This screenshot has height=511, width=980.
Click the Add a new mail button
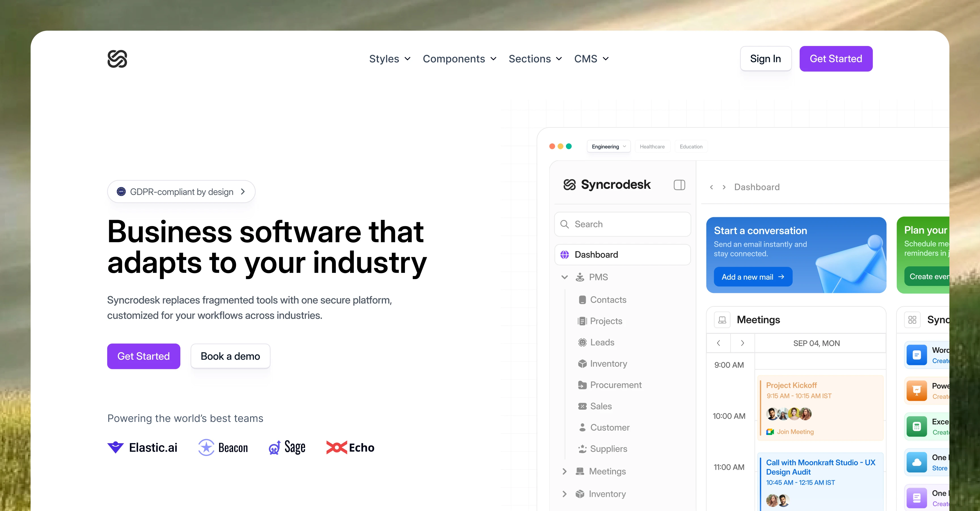click(x=753, y=277)
